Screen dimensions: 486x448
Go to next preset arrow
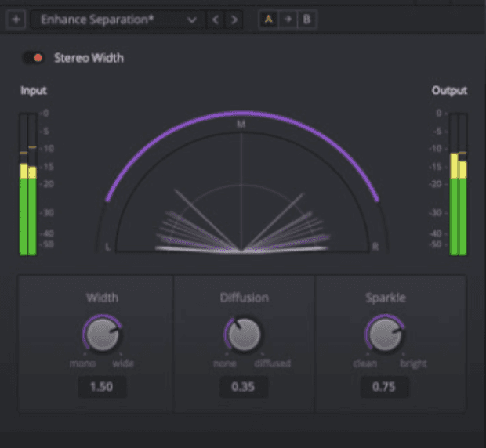(x=234, y=20)
